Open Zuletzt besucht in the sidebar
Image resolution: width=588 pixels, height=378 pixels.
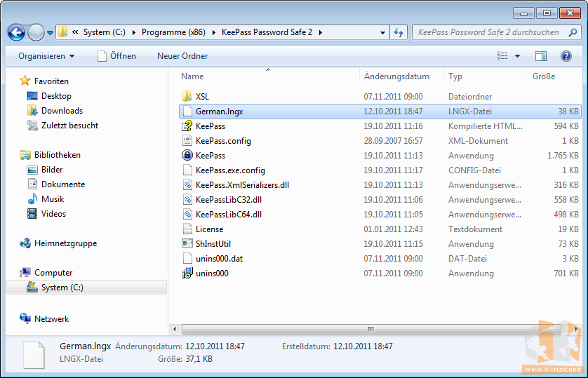tap(69, 126)
